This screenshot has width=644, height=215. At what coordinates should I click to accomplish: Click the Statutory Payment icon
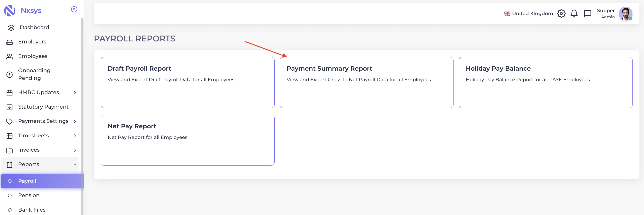point(10,107)
